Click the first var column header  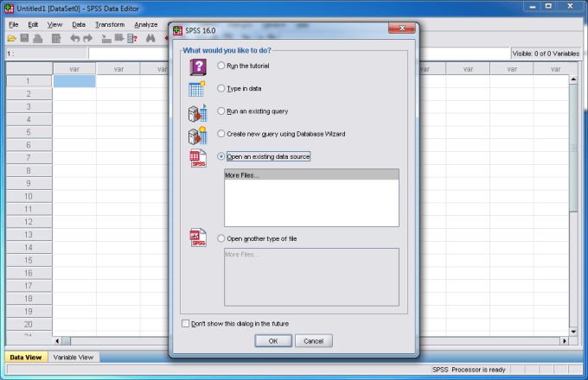tap(74, 69)
